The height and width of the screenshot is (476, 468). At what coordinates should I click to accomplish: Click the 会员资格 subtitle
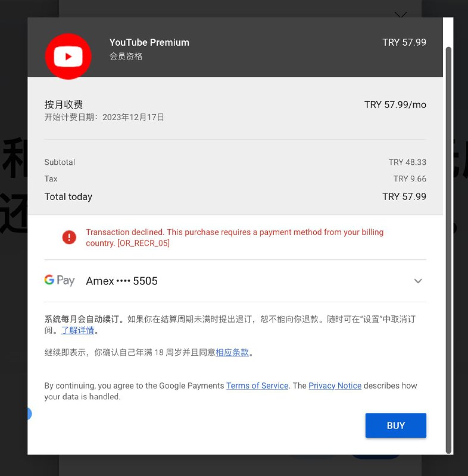[x=126, y=56]
